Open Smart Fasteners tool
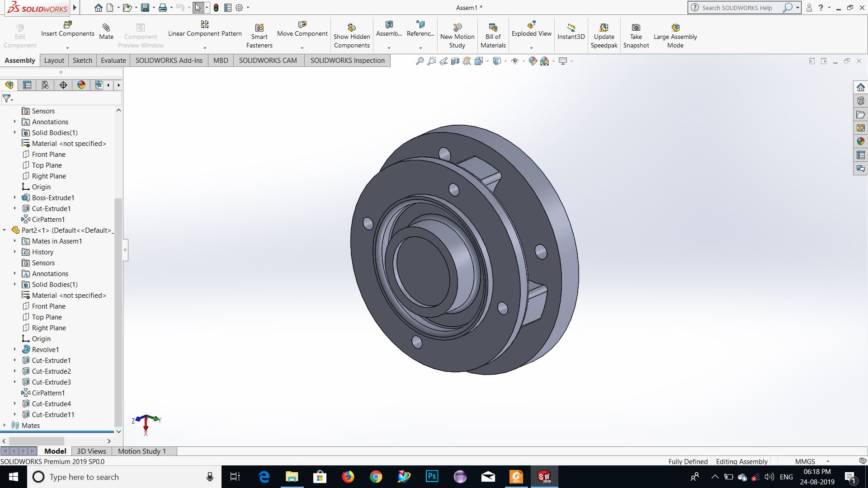 tap(259, 28)
